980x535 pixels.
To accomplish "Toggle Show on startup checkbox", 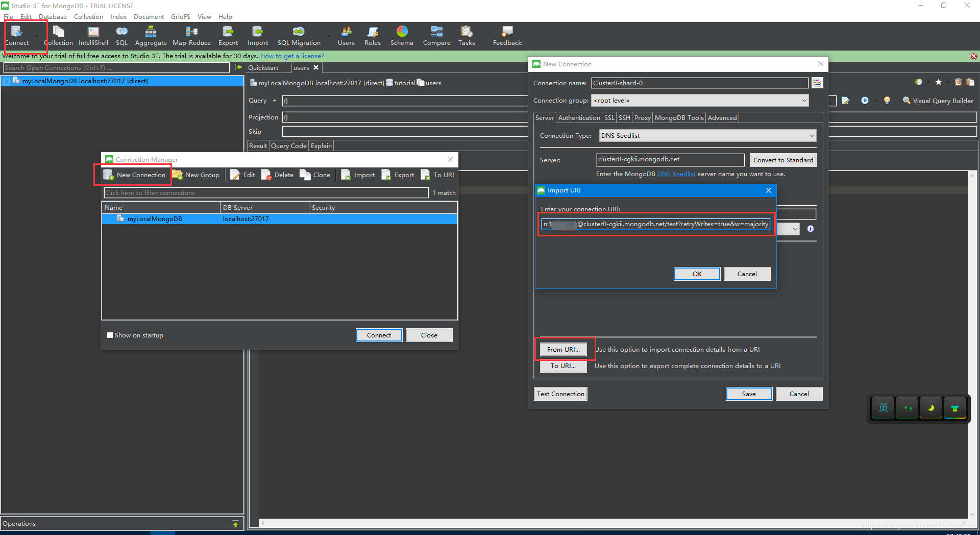I will pyautogui.click(x=110, y=335).
